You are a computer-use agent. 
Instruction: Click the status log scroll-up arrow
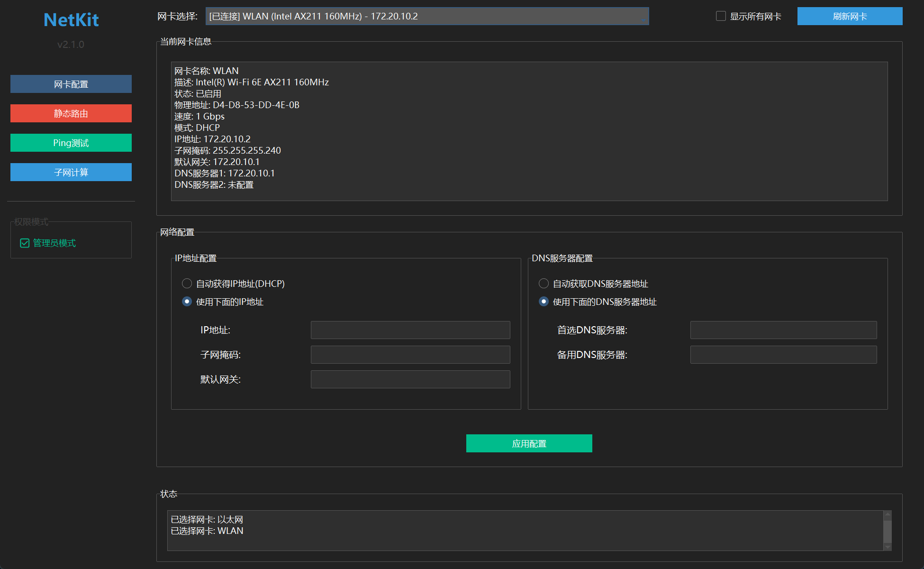pos(888,514)
